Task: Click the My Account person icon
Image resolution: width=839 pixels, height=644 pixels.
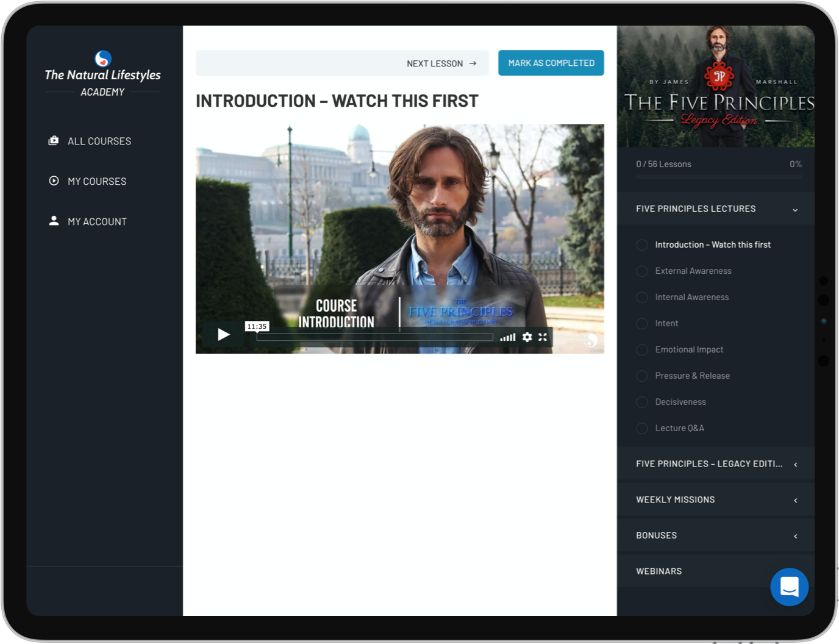Action: (x=54, y=221)
